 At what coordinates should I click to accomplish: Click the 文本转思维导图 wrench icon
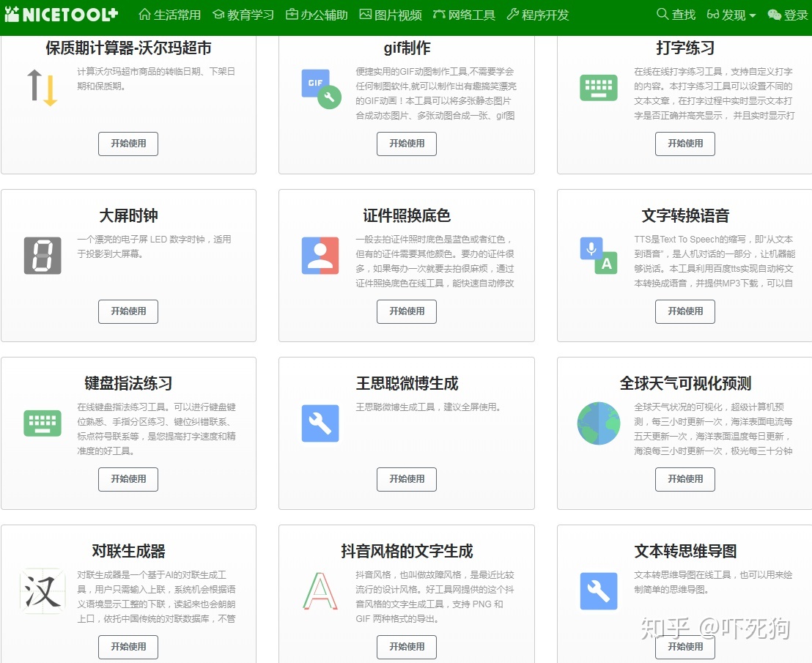tap(598, 590)
